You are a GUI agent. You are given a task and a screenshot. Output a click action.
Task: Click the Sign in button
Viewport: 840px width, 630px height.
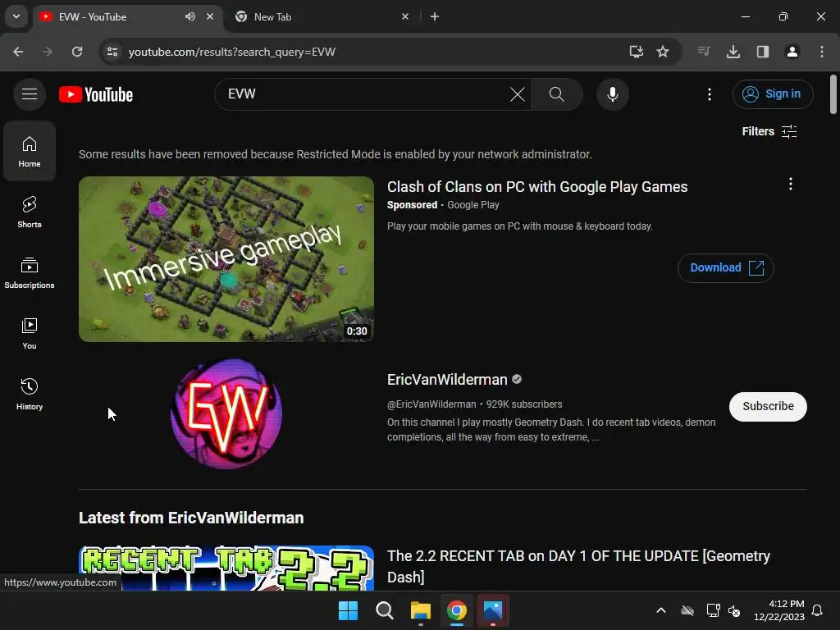[x=773, y=94]
